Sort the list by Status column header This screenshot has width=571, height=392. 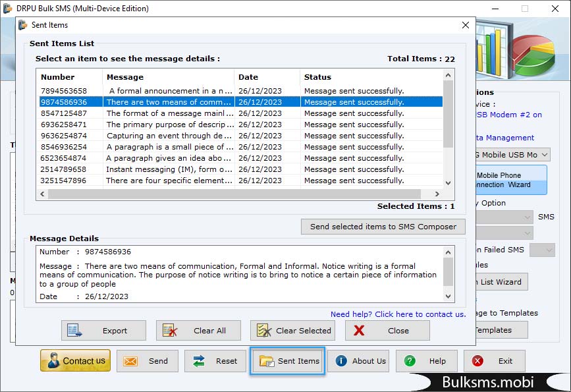pos(371,77)
